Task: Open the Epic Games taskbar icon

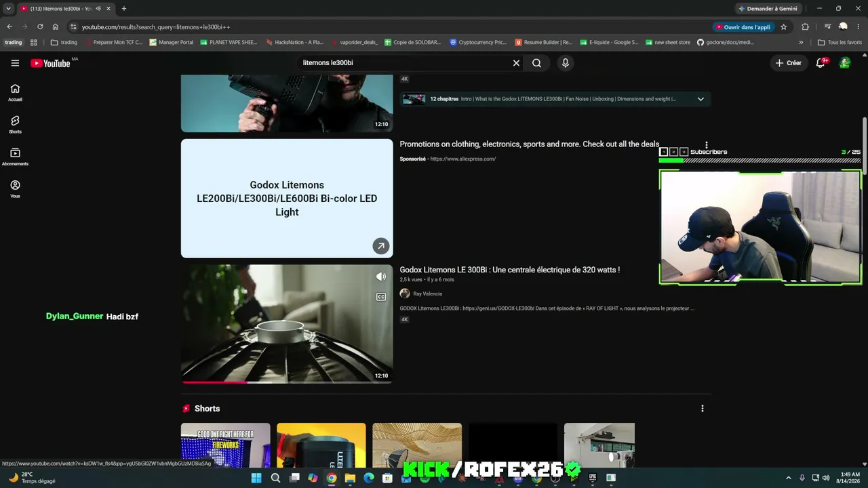Action: (592, 478)
